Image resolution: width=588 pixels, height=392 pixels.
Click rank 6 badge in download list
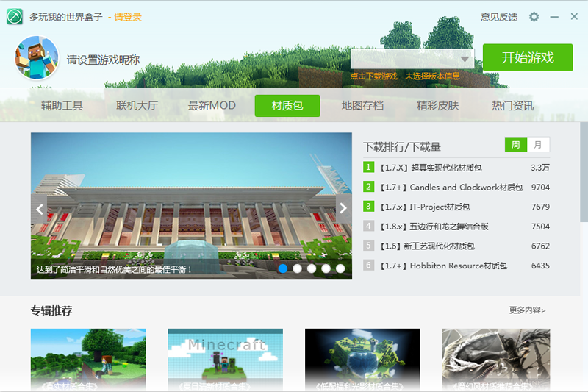368,266
